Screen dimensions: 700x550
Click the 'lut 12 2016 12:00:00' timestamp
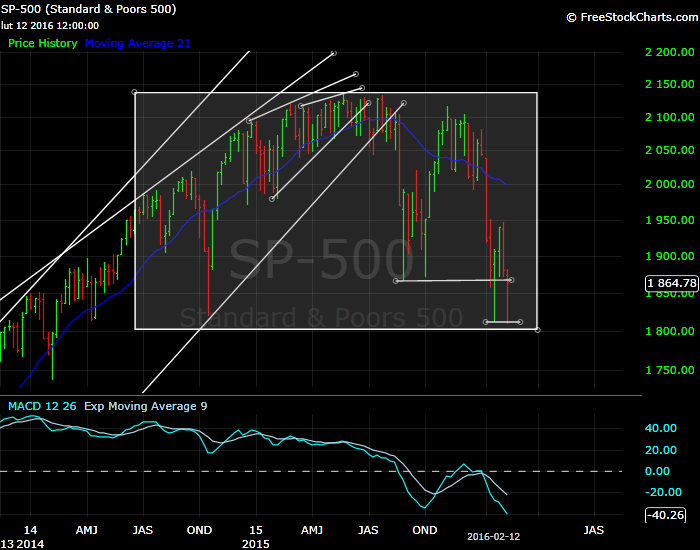[x=50, y=26]
